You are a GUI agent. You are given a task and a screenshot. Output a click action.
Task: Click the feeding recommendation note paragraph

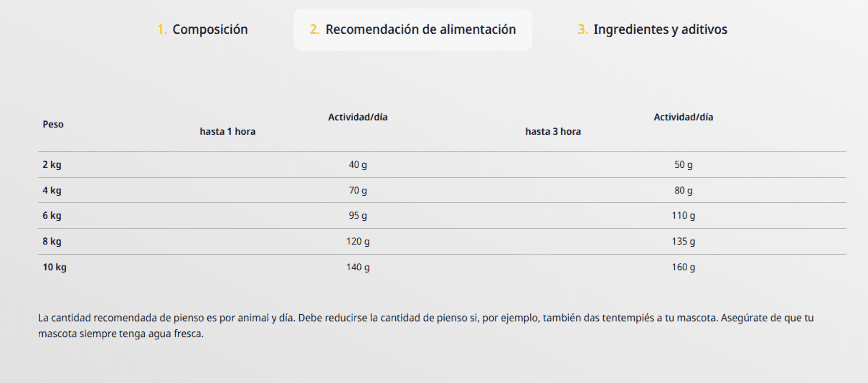(x=426, y=325)
